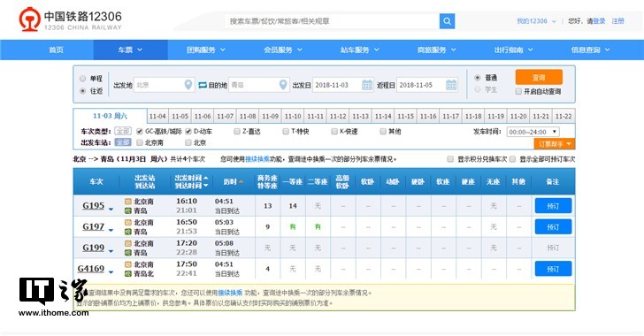Viewport: 644px width, 336px height.
Task: Switch to the 11-22 date tab
Action: click(x=563, y=116)
